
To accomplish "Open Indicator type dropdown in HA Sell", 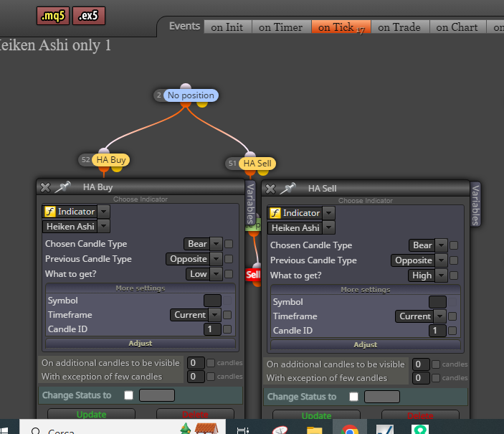I will [328, 213].
